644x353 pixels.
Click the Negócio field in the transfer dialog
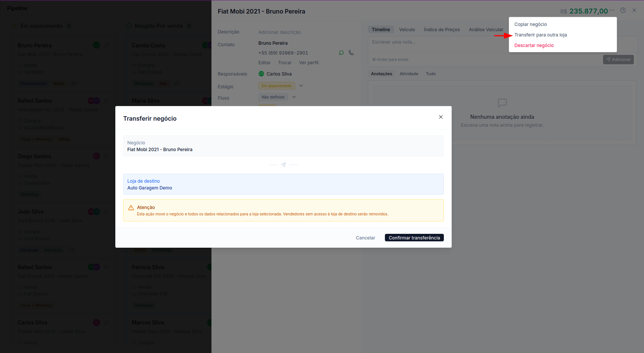[x=284, y=146]
